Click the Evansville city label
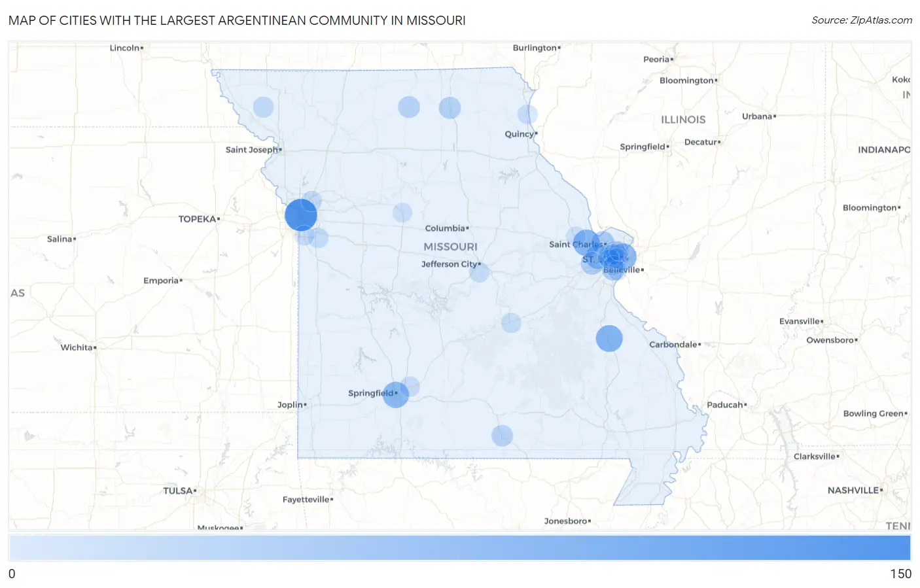 (800, 321)
